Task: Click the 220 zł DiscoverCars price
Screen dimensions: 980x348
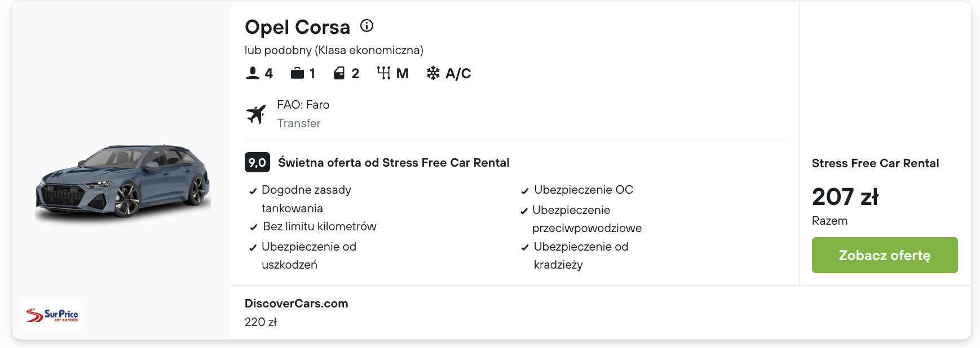Action: (261, 322)
